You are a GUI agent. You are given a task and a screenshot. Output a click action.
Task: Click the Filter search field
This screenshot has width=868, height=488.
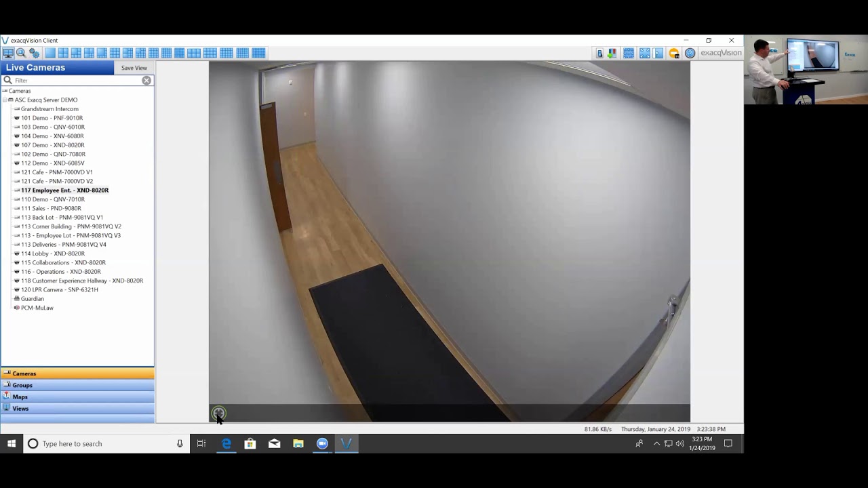point(76,80)
